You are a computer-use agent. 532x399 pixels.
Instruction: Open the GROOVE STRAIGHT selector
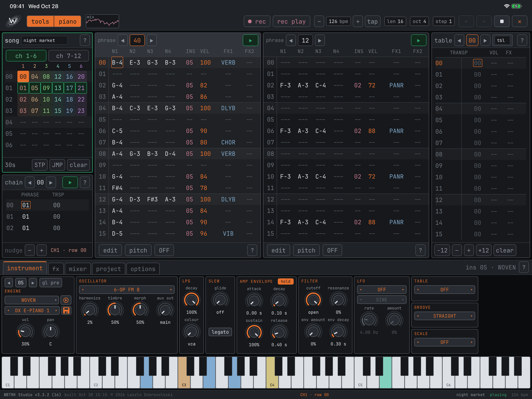coord(445,316)
